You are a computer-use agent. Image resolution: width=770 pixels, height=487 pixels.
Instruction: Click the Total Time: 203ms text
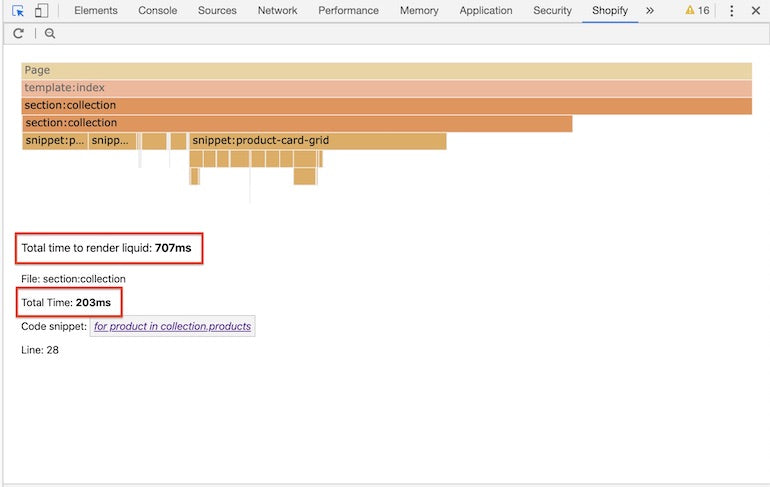pos(66,302)
